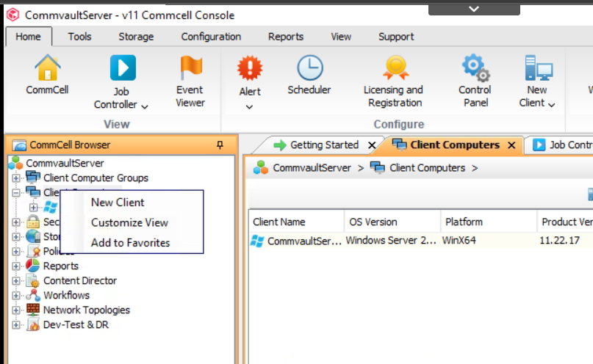The image size is (593, 364).
Task: Open the Alert dropdown arrow
Action: coord(249,107)
